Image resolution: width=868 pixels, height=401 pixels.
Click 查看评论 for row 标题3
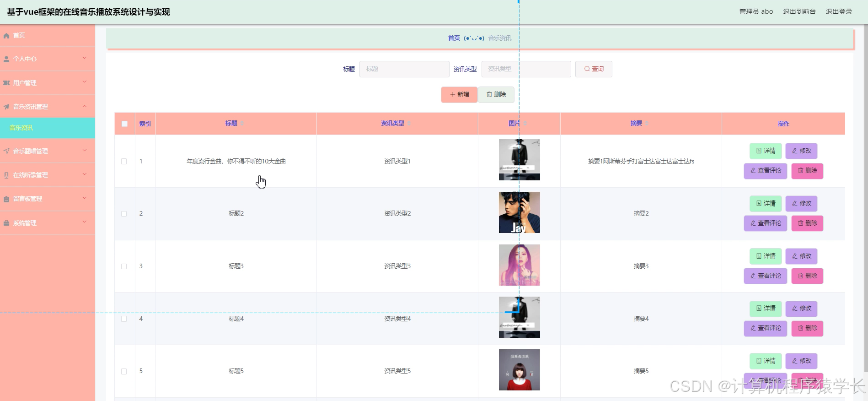tap(766, 276)
